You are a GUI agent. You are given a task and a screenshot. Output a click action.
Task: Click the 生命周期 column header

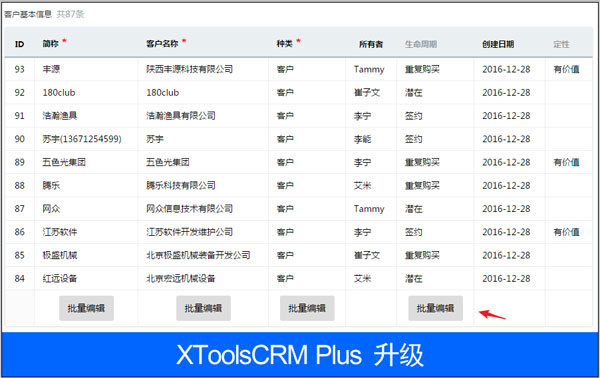(x=421, y=44)
